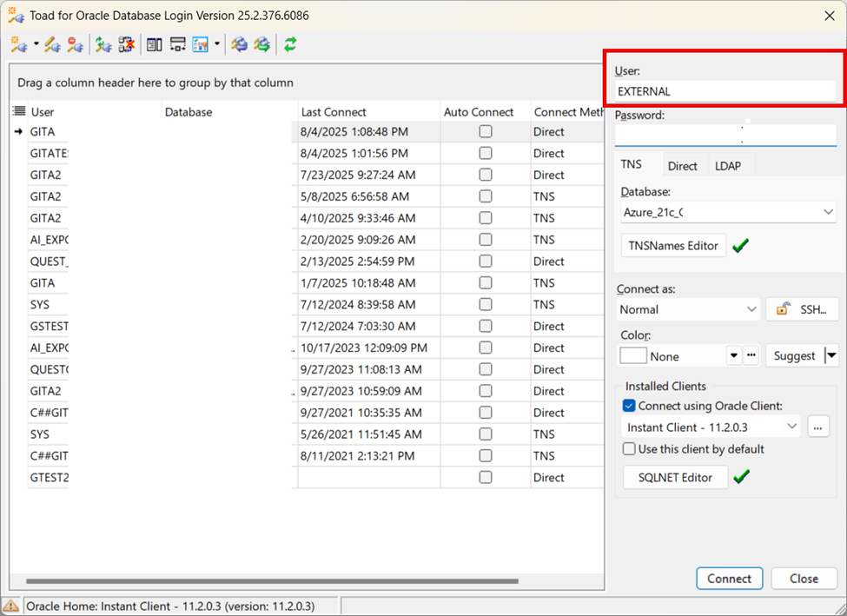
Task: Click the ellipsis button beside Instant Client
Action: pyautogui.click(x=817, y=427)
